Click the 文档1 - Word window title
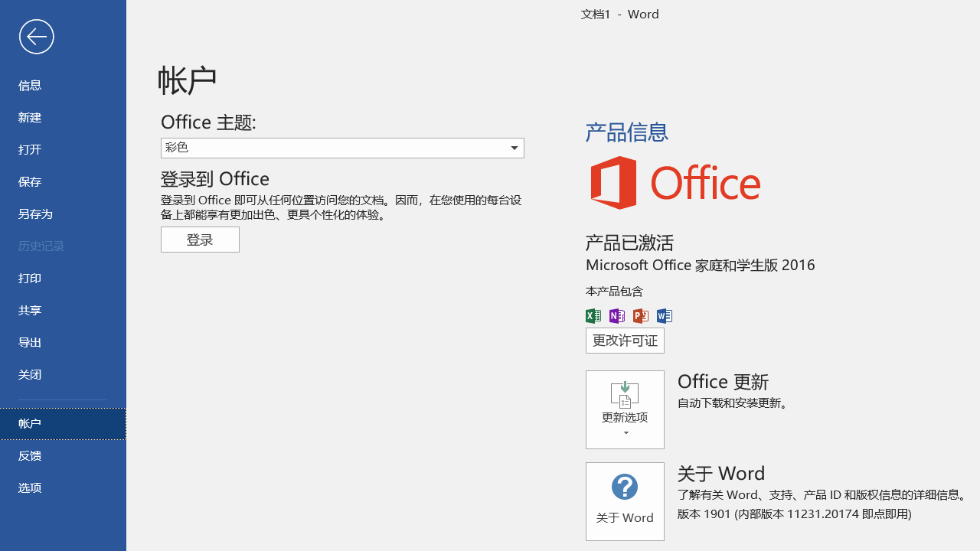Screen dimensions: 980x551 (x=620, y=14)
